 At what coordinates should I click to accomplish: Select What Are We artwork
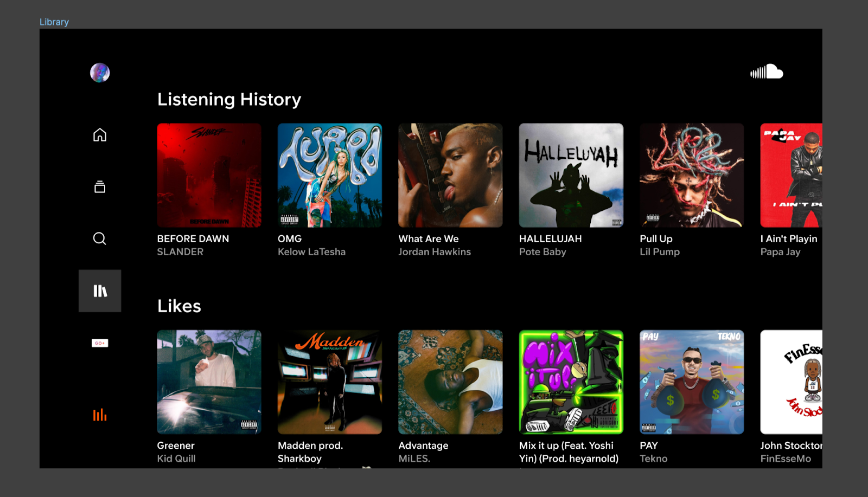(450, 175)
